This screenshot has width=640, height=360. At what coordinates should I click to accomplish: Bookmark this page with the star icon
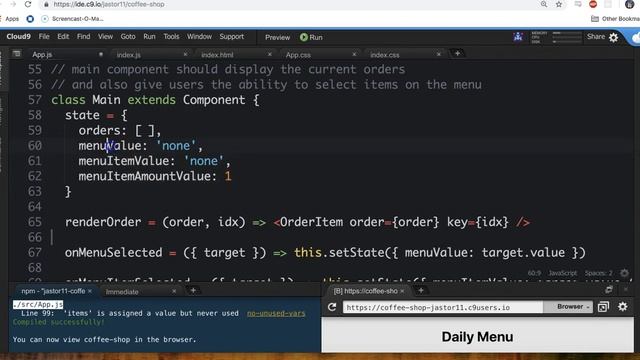(559, 4)
